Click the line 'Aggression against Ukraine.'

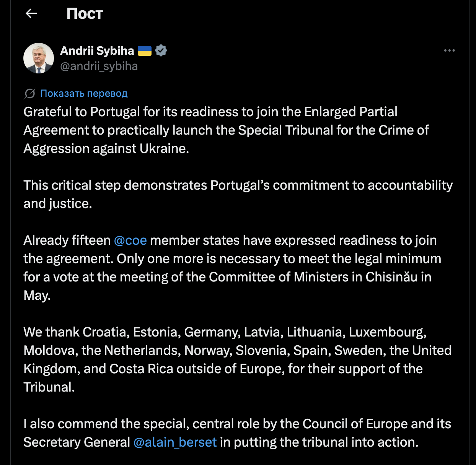coord(106,148)
